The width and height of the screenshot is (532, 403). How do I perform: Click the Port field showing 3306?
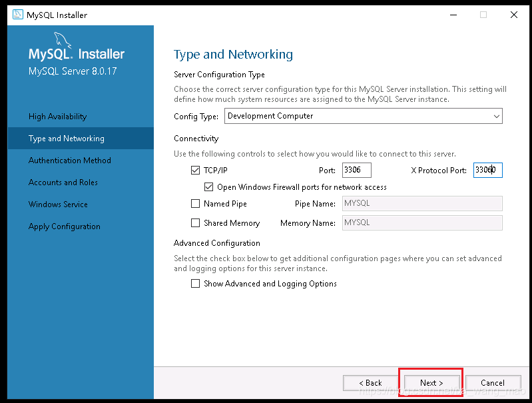pyautogui.click(x=357, y=170)
